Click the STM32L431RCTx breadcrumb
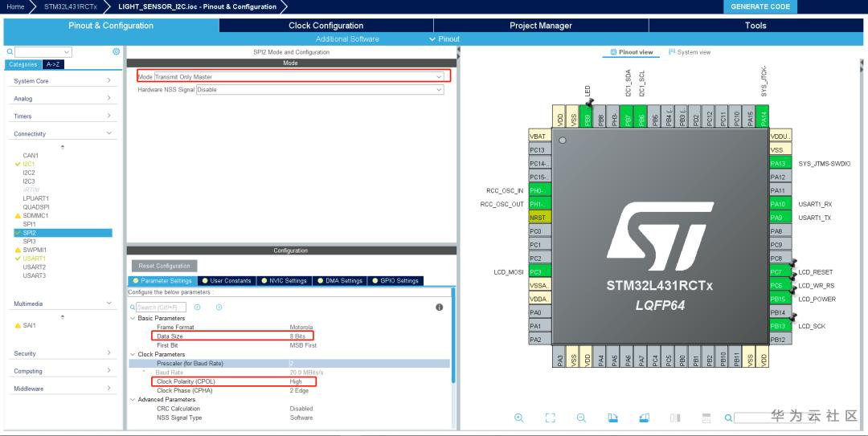The width and height of the screenshot is (868, 436). click(70, 6)
